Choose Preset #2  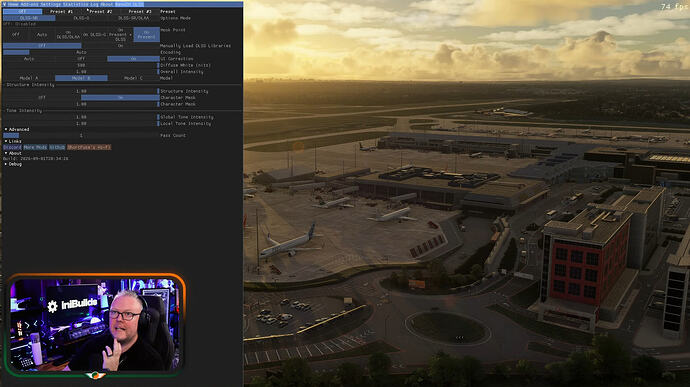[101, 11]
